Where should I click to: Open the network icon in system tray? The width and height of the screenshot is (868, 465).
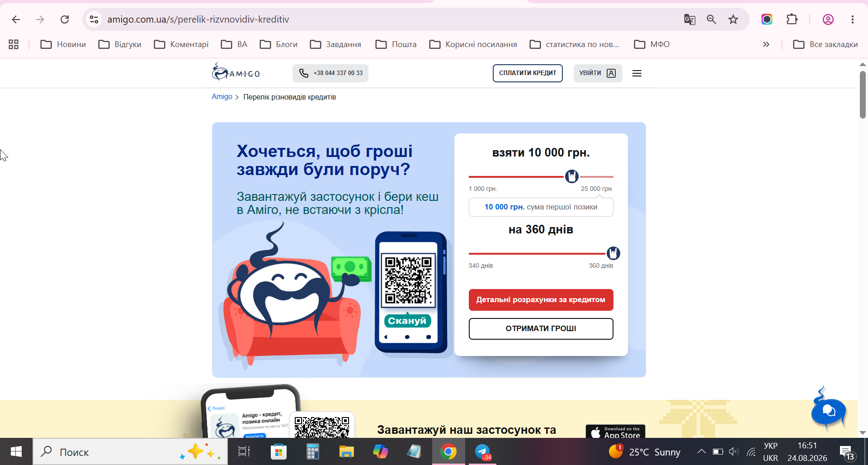click(x=751, y=451)
